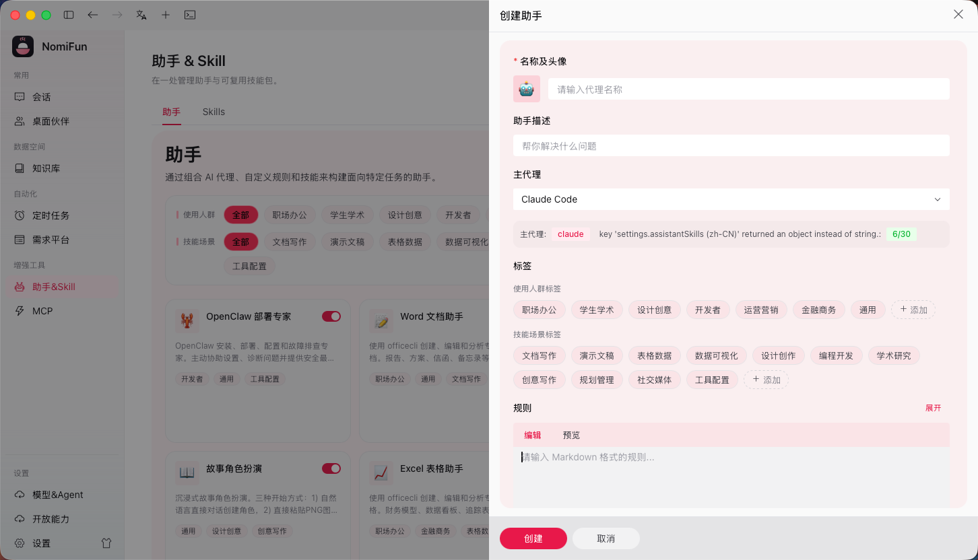Change the robot avatar image

527,89
